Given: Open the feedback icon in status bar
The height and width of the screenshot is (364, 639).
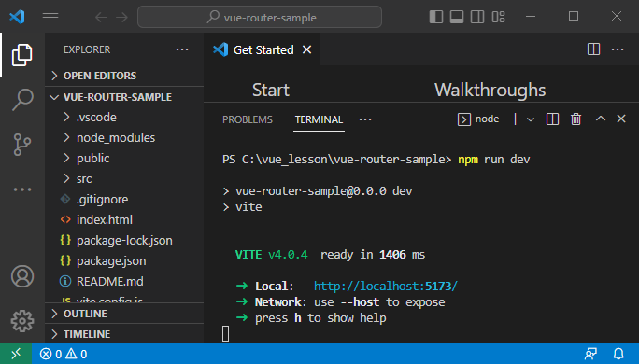Looking at the screenshot, I should [x=590, y=354].
